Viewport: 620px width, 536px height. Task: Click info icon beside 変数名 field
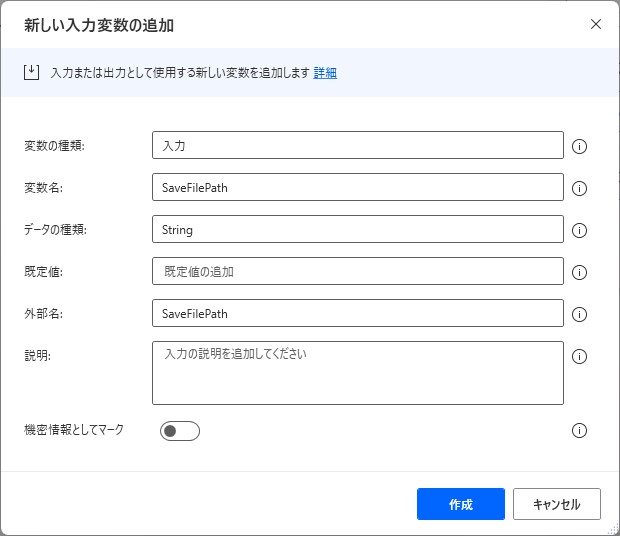coord(579,188)
